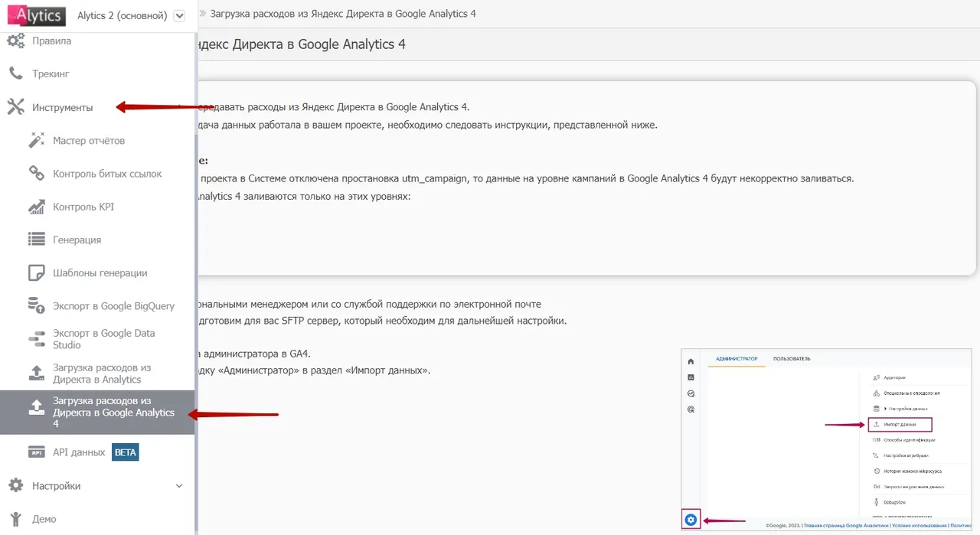Viewport: 980px width, 535px height.
Task: Click the page heading ending in Google Analytics 4
Action: pos(302,44)
